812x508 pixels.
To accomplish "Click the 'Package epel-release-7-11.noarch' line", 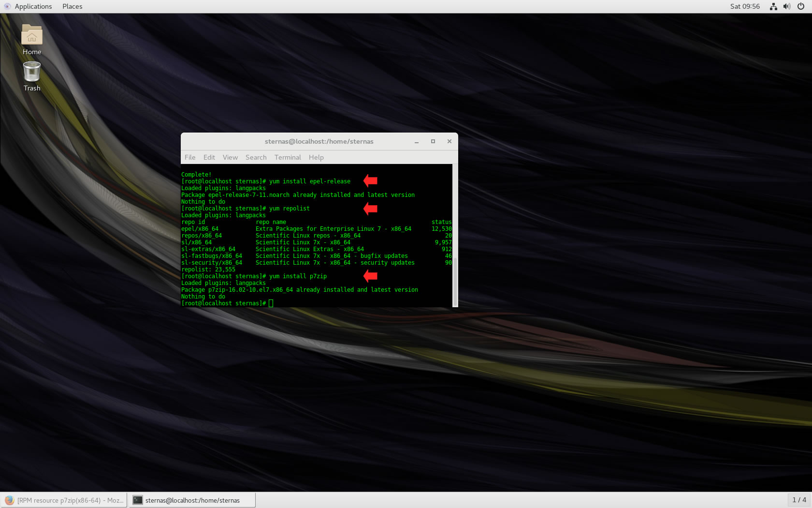I will 298,195.
